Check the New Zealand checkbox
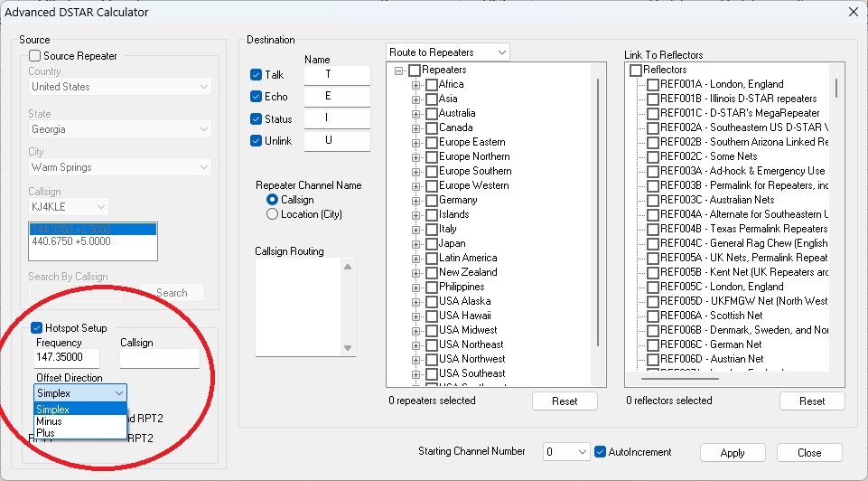Screen dimensions: 868x481 (x=432, y=273)
